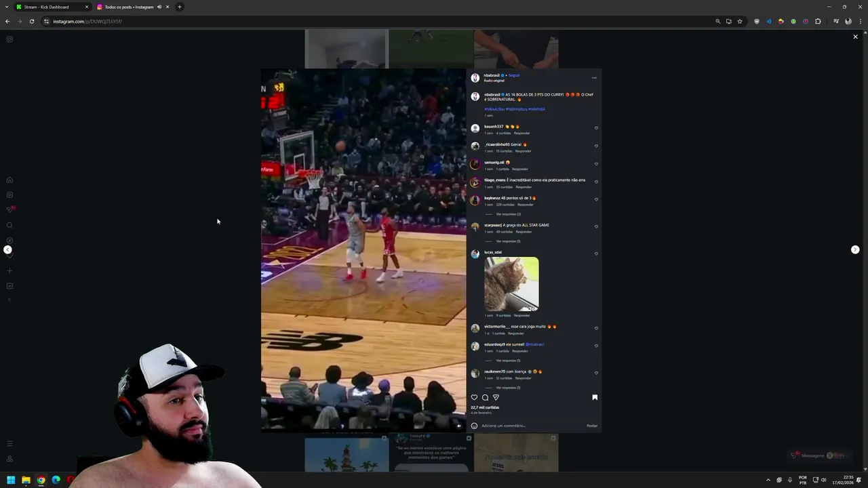This screenshot has height=488, width=868.
Task: Close the Instagram post overlay
Action: pyautogui.click(x=855, y=37)
